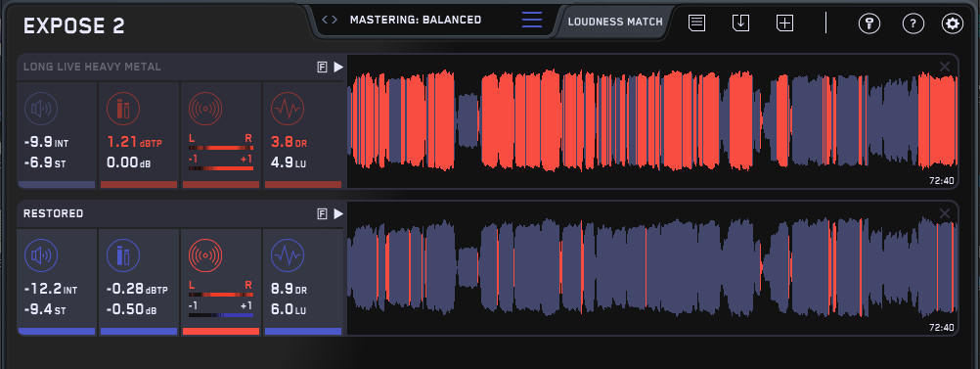Open the preset list hamburger menu
Image resolution: width=980 pixels, height=369 pixels.
click(x=532, y=20)
